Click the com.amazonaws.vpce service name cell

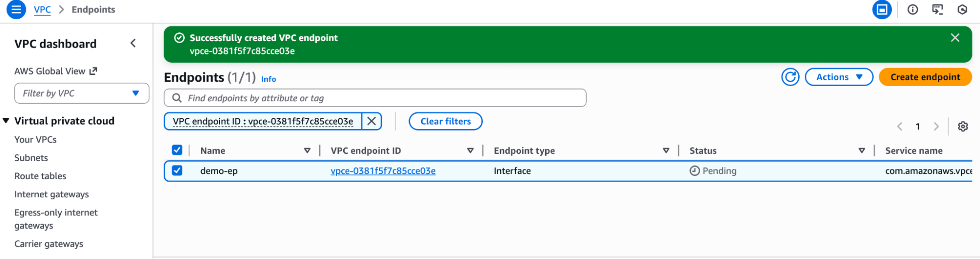929,170
